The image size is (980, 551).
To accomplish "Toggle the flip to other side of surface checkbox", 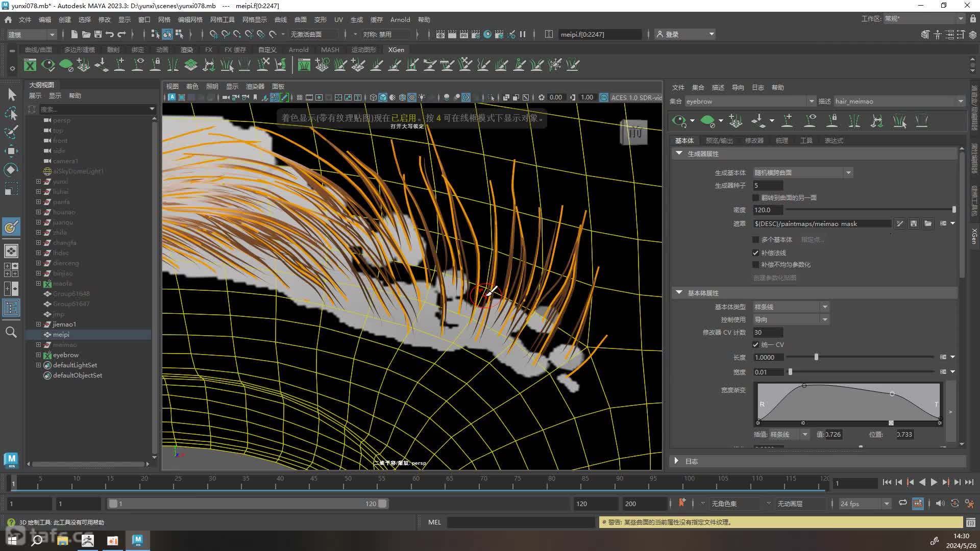I will [x=756, y=197].
